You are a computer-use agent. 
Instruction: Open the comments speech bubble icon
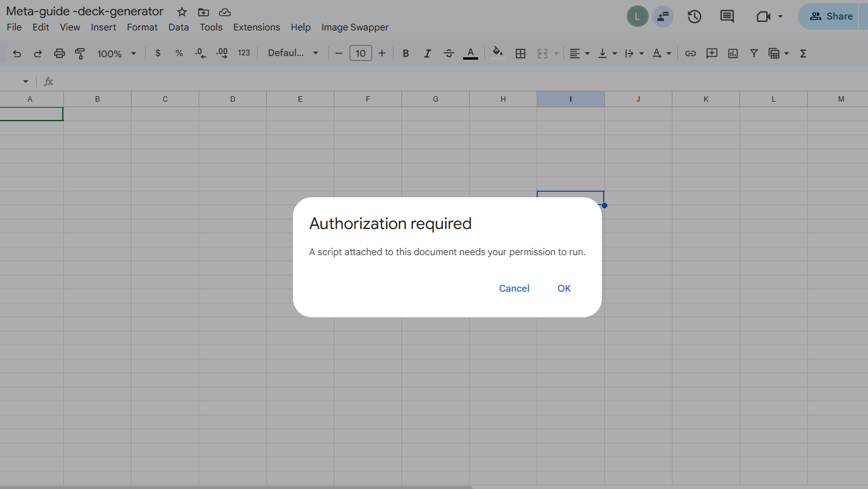pyautogui.click(x=727, y=16)
